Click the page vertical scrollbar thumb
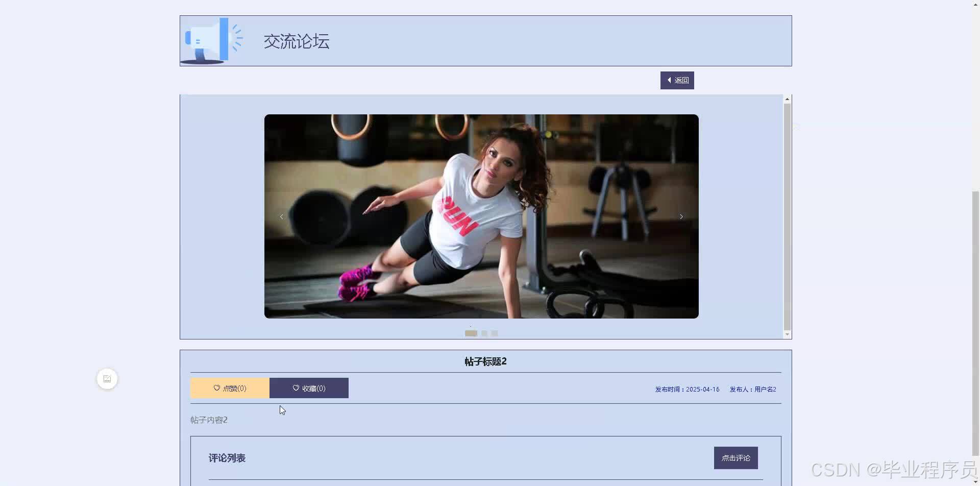Screen dimensions: 980x486 tap(975, 323)
